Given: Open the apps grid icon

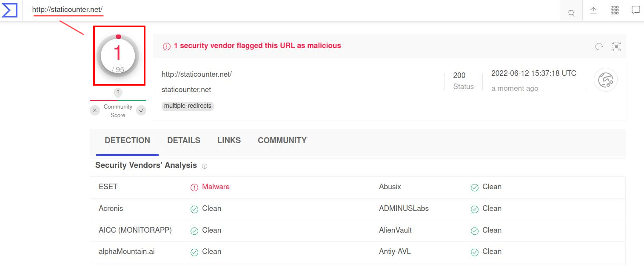Looking at the screenshot, I should tap(614, 10).
